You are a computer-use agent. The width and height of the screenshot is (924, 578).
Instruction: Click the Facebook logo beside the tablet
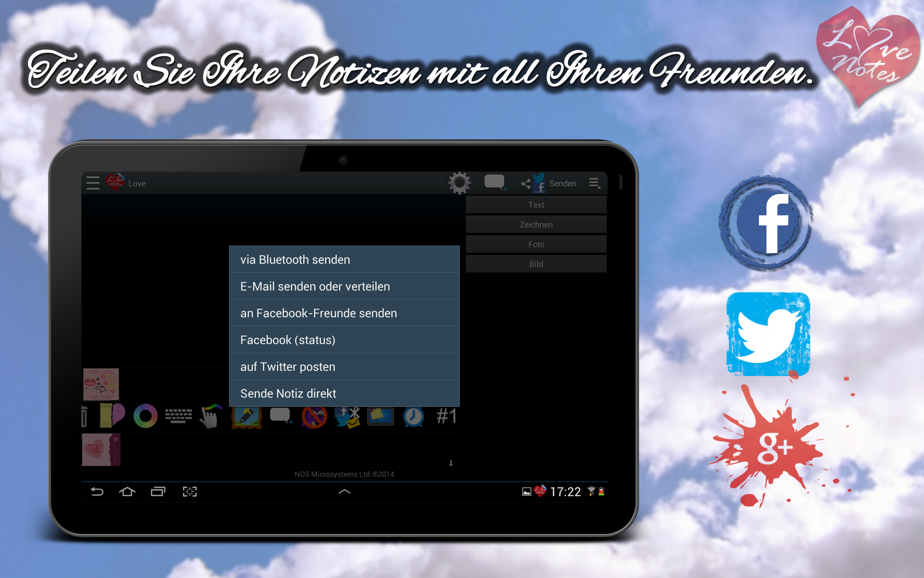[x=766, y=223]
